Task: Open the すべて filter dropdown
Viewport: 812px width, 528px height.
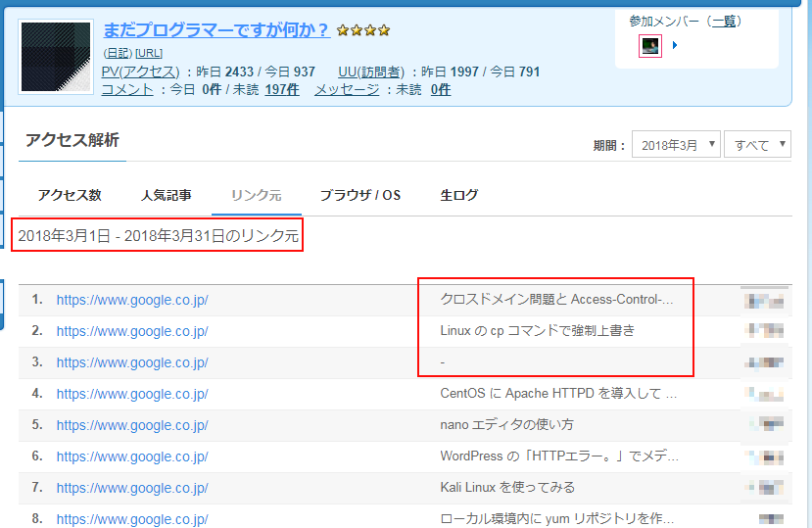Action: click(x=757, y=145)
